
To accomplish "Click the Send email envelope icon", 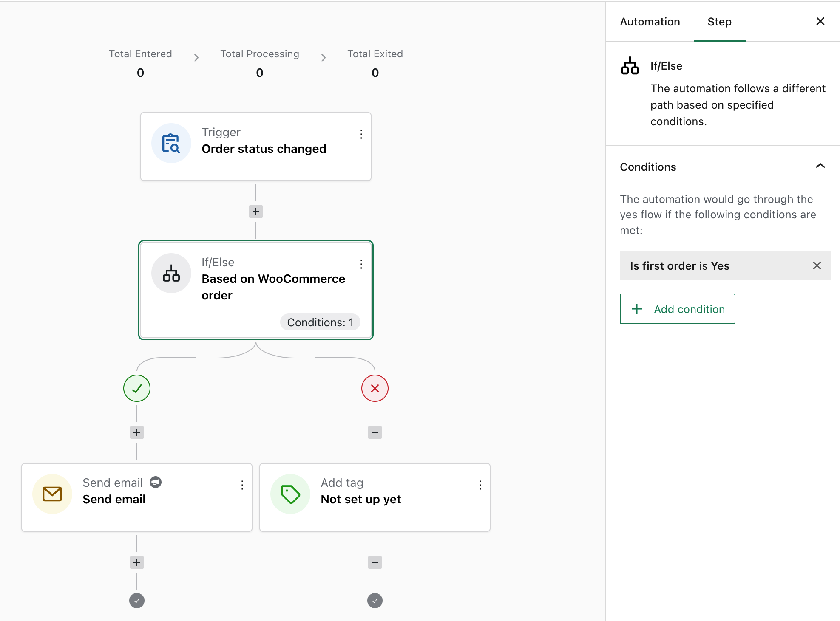I will click(x=52, y=494).
